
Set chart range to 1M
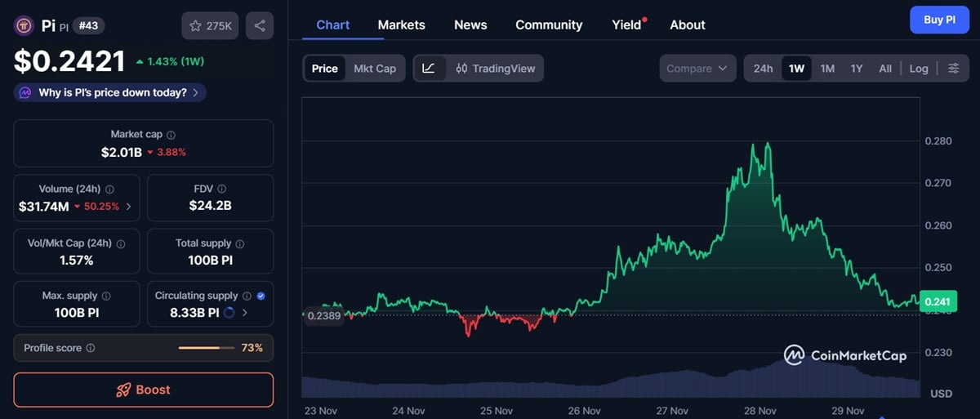827,69
